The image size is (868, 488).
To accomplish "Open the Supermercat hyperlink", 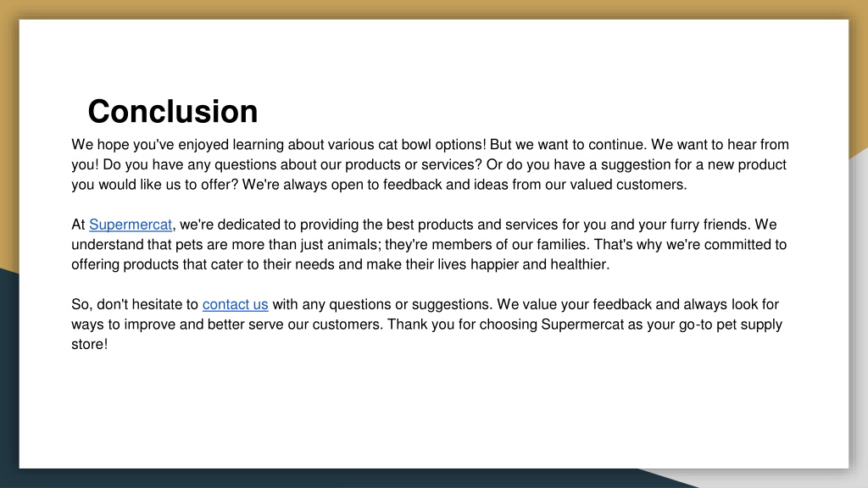I will click(131, 225).
